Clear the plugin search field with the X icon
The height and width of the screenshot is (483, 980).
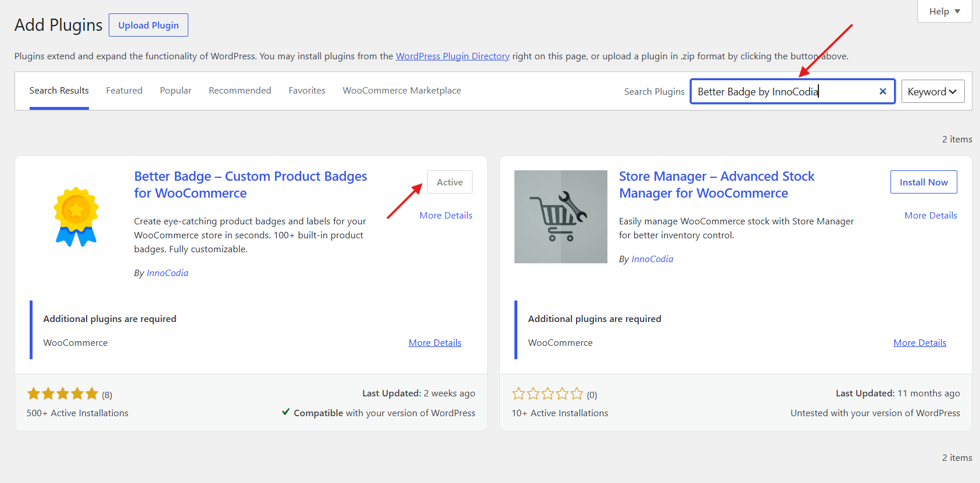882,91
